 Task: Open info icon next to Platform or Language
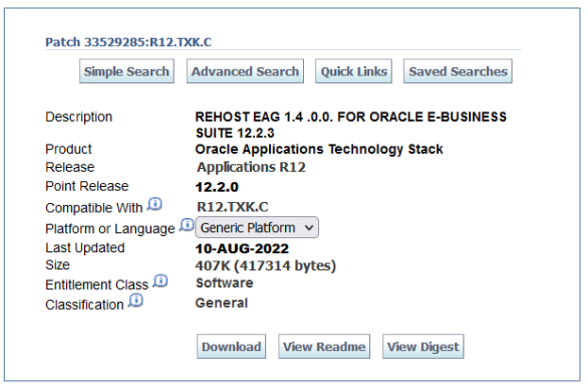pos(186,226)
